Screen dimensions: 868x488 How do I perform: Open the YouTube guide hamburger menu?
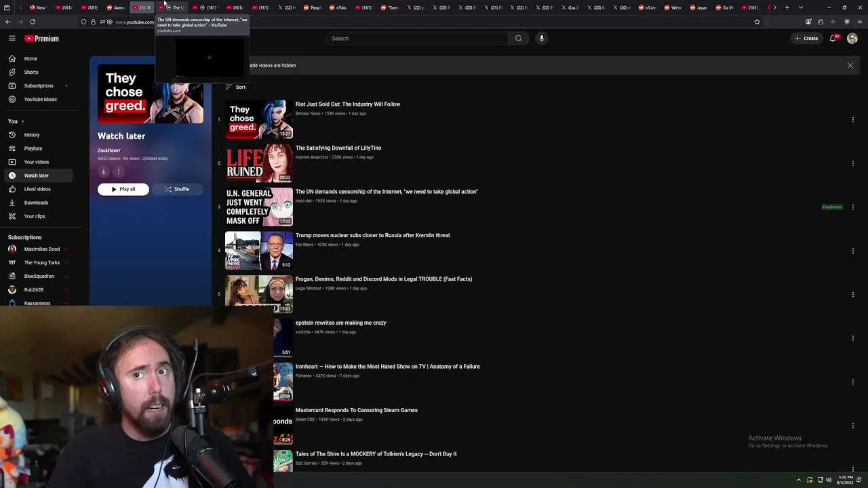[12, 39]
